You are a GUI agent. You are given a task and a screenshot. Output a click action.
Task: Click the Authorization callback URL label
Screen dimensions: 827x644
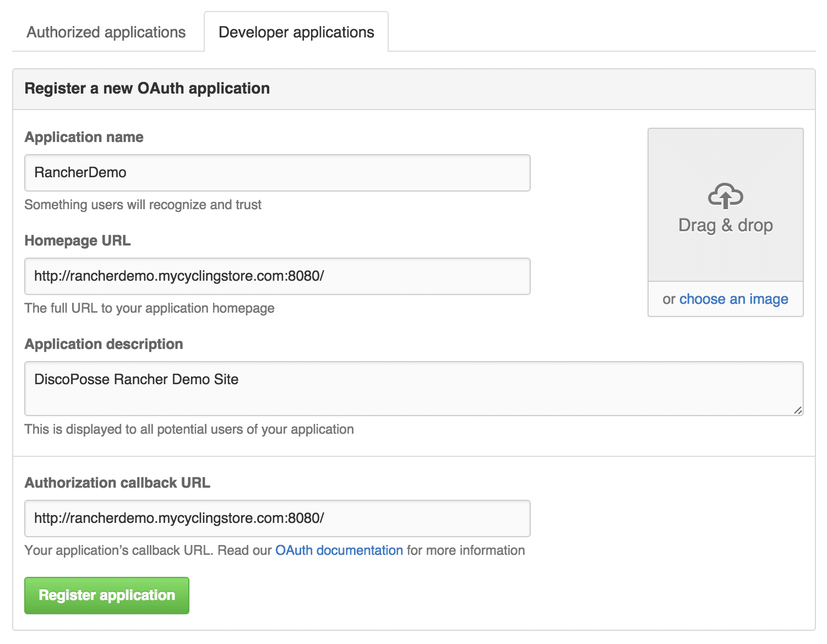(x=117, y=483)
